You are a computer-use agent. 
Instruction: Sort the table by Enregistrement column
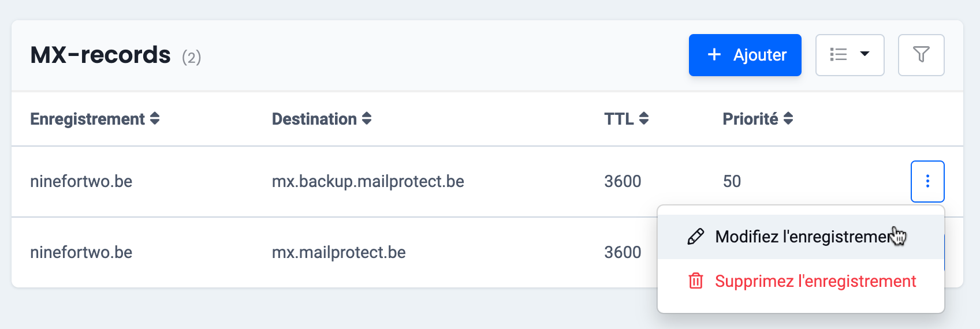95,119
